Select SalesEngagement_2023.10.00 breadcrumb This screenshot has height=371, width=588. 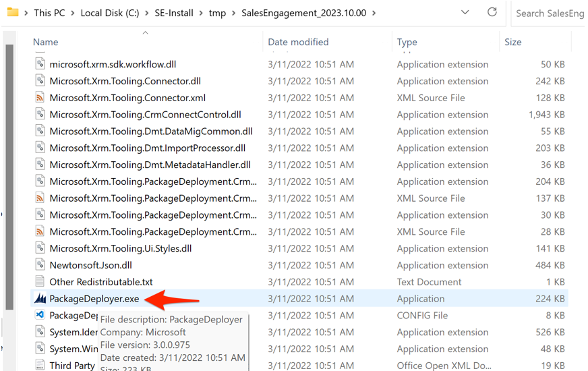303,13
